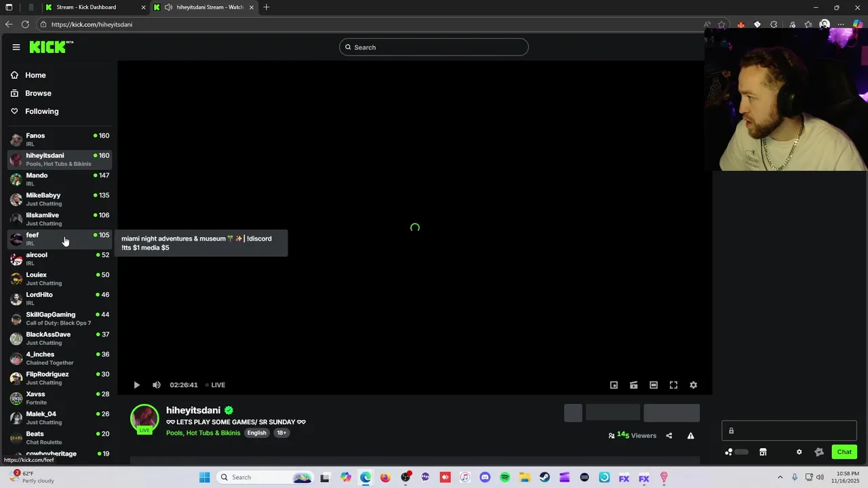Open the hamburger sidebar menu
Image resolution: width=868 pixels, height=488 pixels.
tap(16, 47)
